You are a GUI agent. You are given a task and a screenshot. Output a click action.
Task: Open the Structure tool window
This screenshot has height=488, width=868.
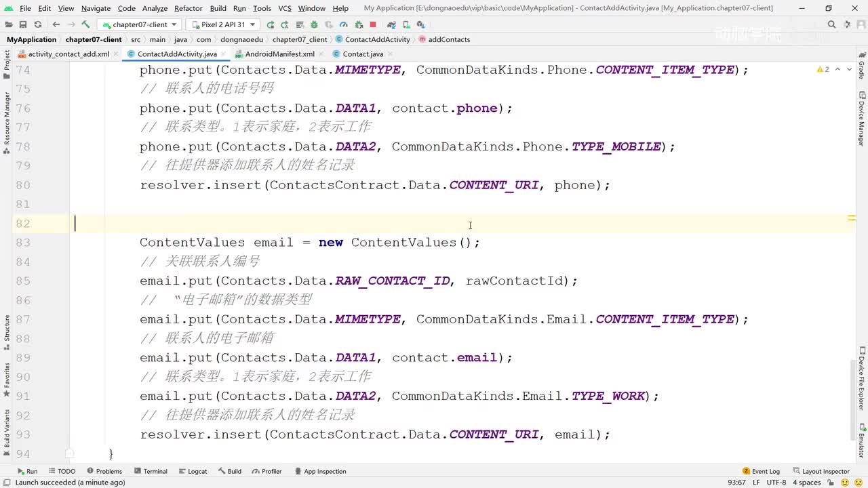pos(7,332)
